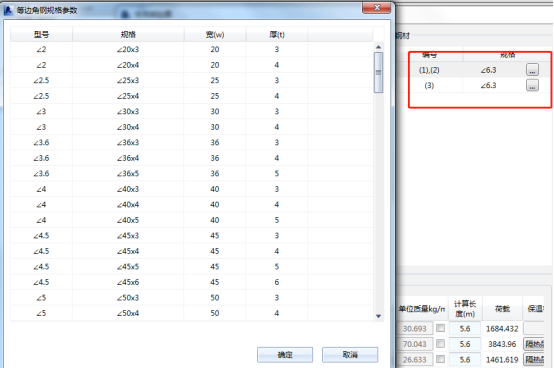This screenshot has width=554, height=368.
Task: Select the ∠45x3 row
Action: pos(191,236)
